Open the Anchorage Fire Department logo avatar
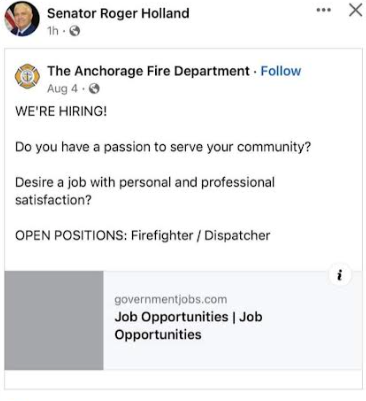The height and width of the screenshot is (401, 366). pos(27,76)
